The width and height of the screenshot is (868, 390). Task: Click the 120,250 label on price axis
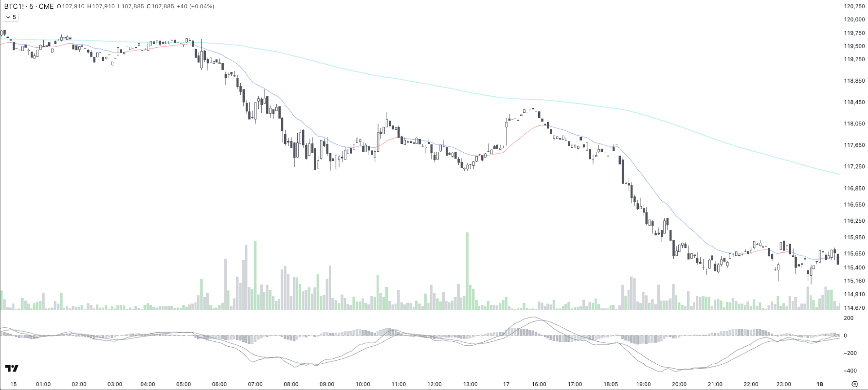[x=854, y=6]
